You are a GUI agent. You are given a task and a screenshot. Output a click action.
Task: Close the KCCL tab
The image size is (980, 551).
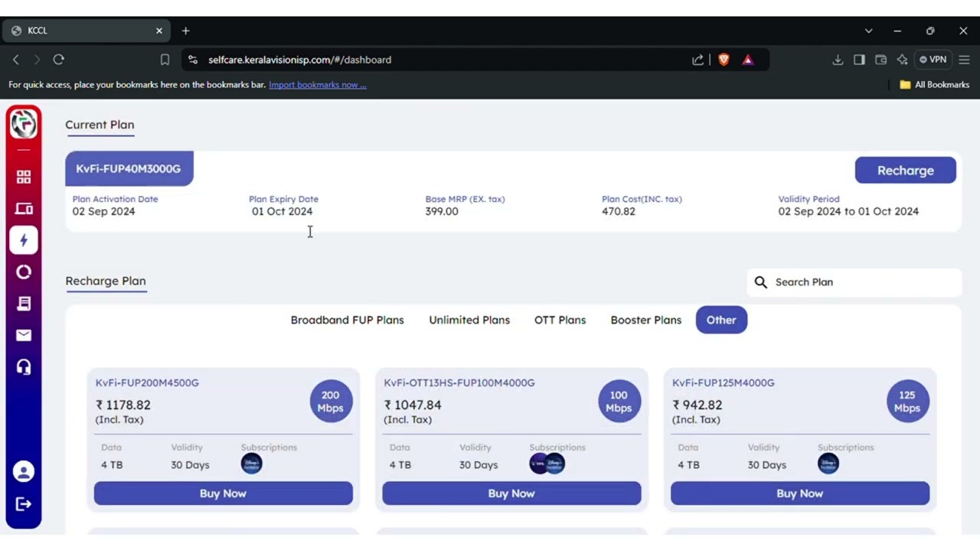pos(158,31)
